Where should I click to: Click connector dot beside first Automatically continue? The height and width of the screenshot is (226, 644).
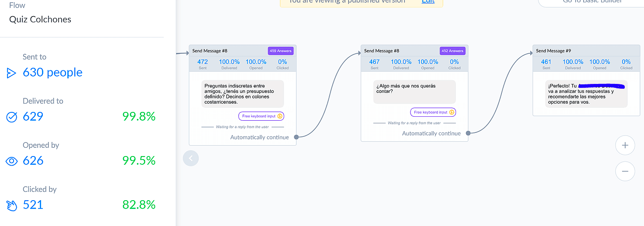(x=296, y=137)
